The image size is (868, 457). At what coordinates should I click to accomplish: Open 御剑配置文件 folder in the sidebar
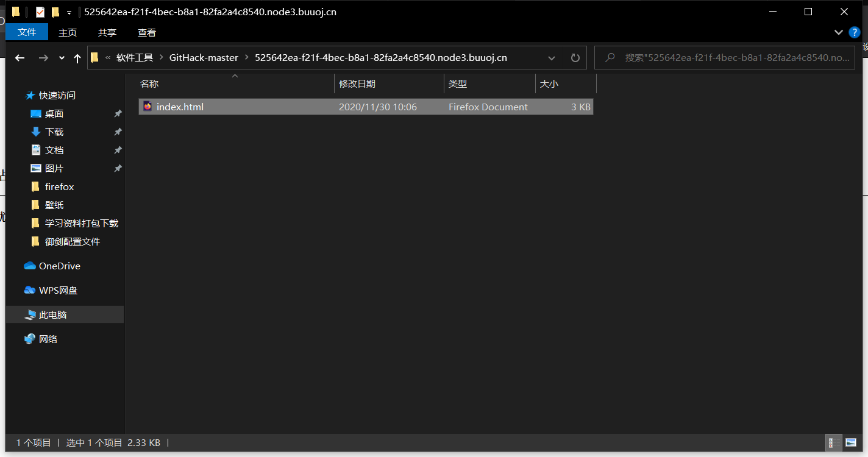click(73, 242)
